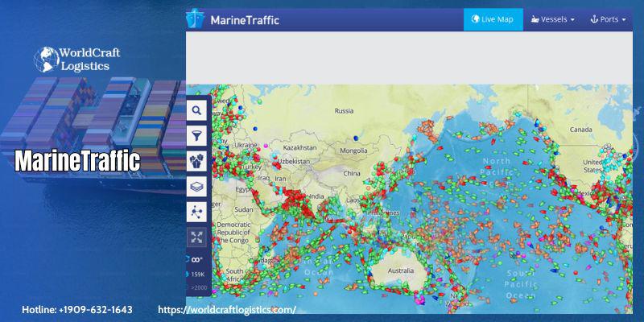Image resolution: width=644 pixels, height=322 pixels.
Task: Click the Iraq label on map
Action: click(x=263, y=178)
